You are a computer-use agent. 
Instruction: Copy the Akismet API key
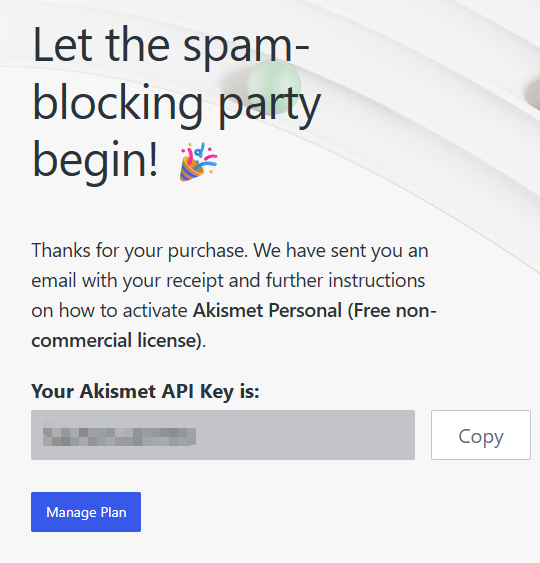[481, 435]
